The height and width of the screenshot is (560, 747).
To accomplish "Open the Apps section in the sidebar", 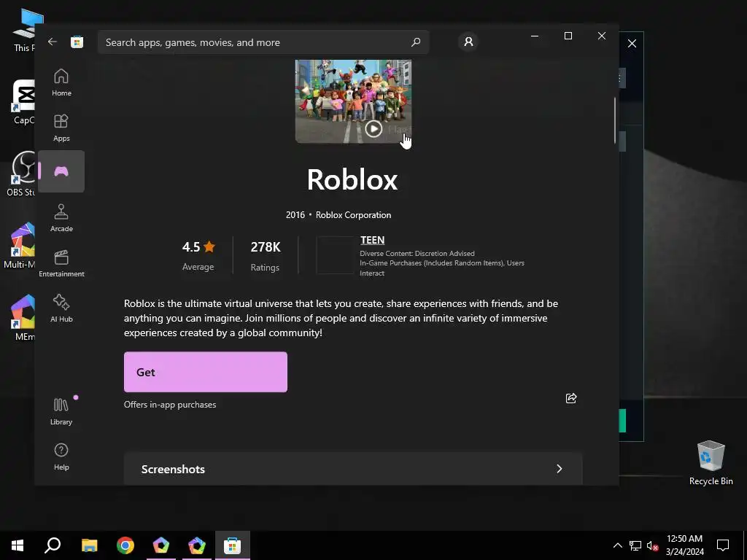I will coord(61,128).
